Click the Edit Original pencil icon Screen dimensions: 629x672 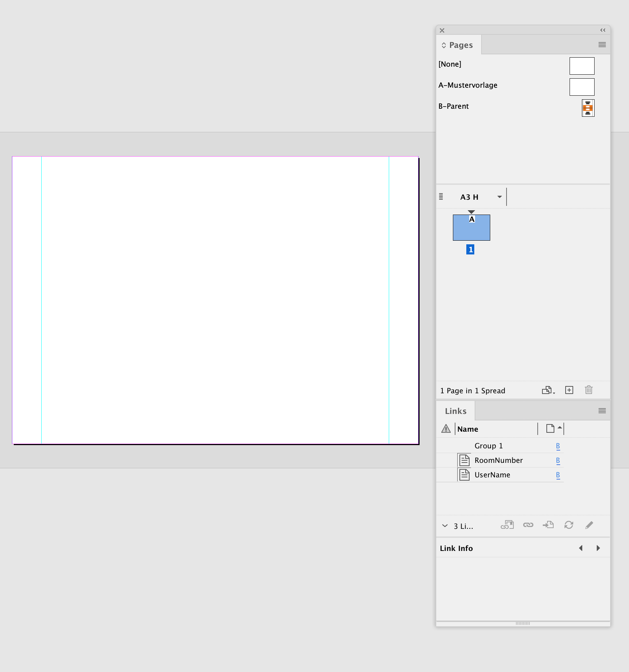[x=589, y=525]
